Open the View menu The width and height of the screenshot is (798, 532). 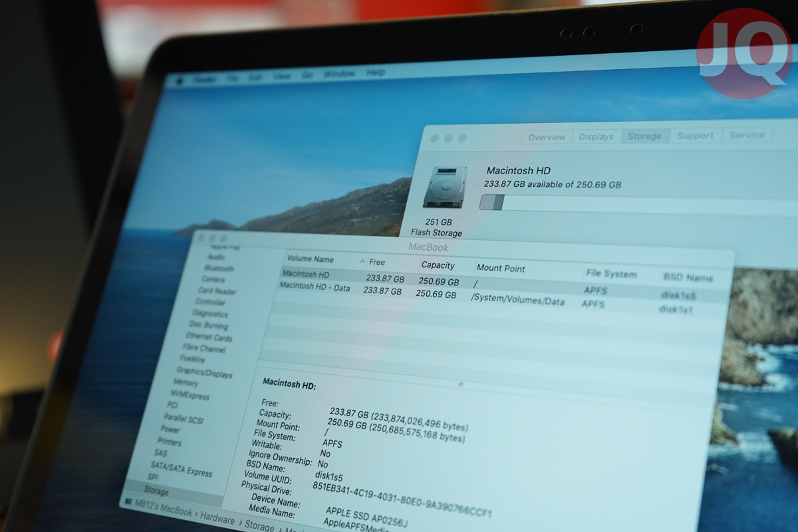282,76
